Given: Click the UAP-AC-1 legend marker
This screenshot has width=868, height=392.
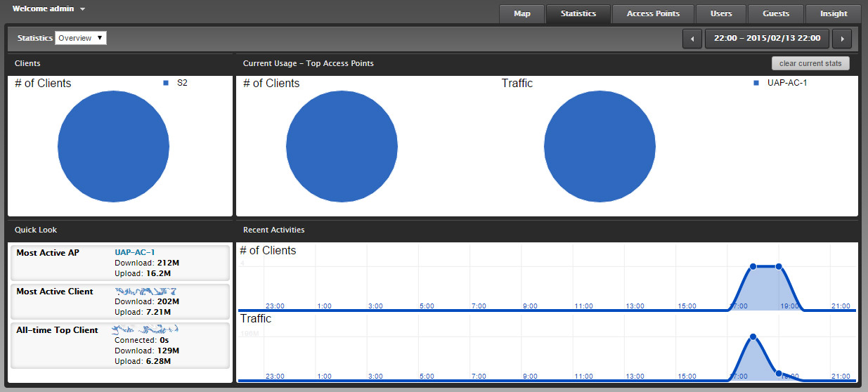Looking at the screenshot, I should 756,83.
